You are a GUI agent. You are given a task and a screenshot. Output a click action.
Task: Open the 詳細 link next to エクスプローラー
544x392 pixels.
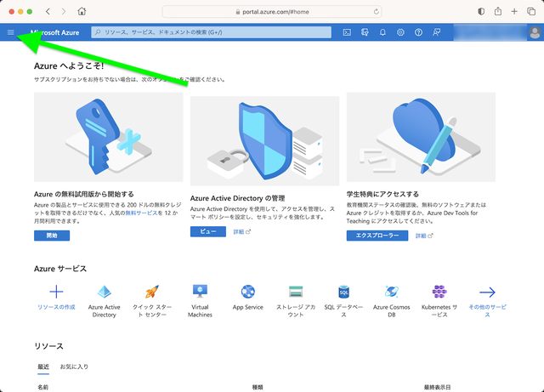(x=424, y=236)
